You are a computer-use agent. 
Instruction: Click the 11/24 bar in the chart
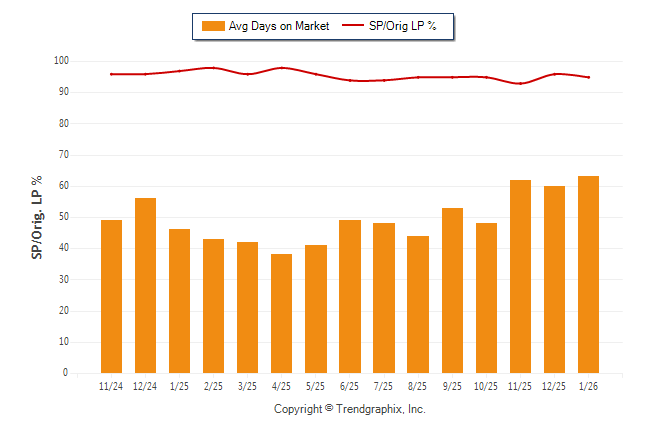111,296
